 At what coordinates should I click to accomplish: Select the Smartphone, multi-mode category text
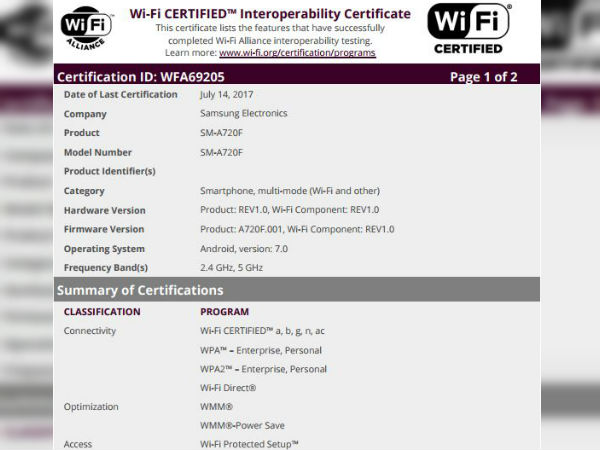click(x=289, y=191)
